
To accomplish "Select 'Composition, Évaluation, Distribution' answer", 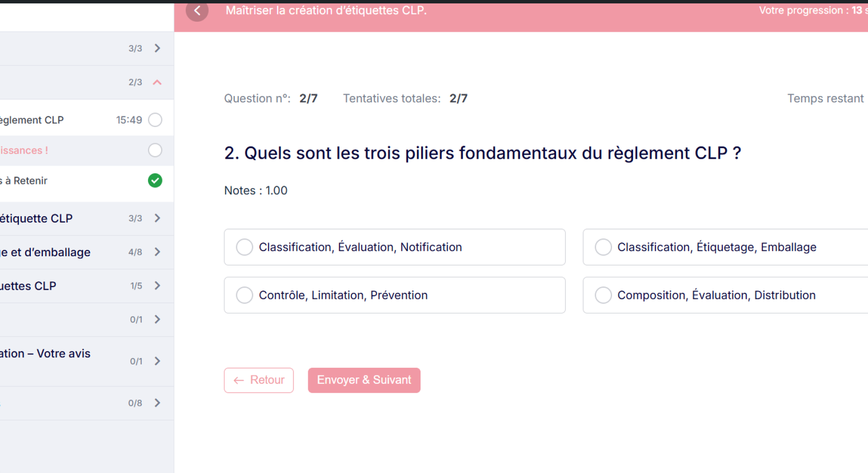I will click(x=603, y=295).
